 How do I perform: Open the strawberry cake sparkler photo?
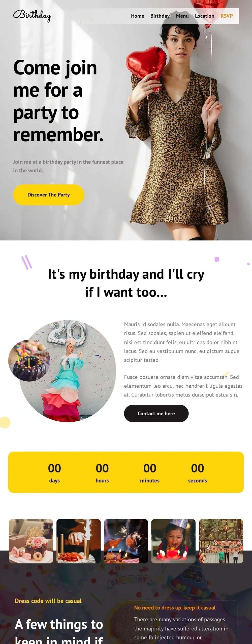point(79,541)
